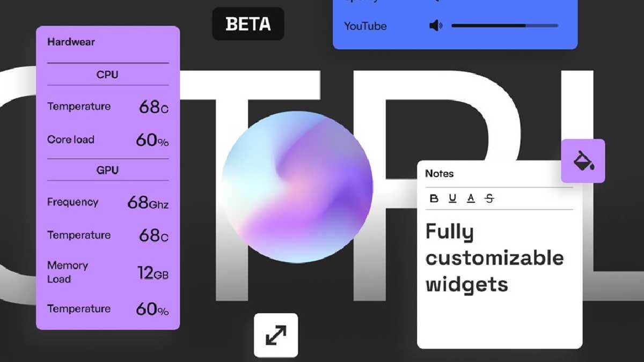Click the gradient sphere thumbnail
644x362 pixels.
click(298, 185)
